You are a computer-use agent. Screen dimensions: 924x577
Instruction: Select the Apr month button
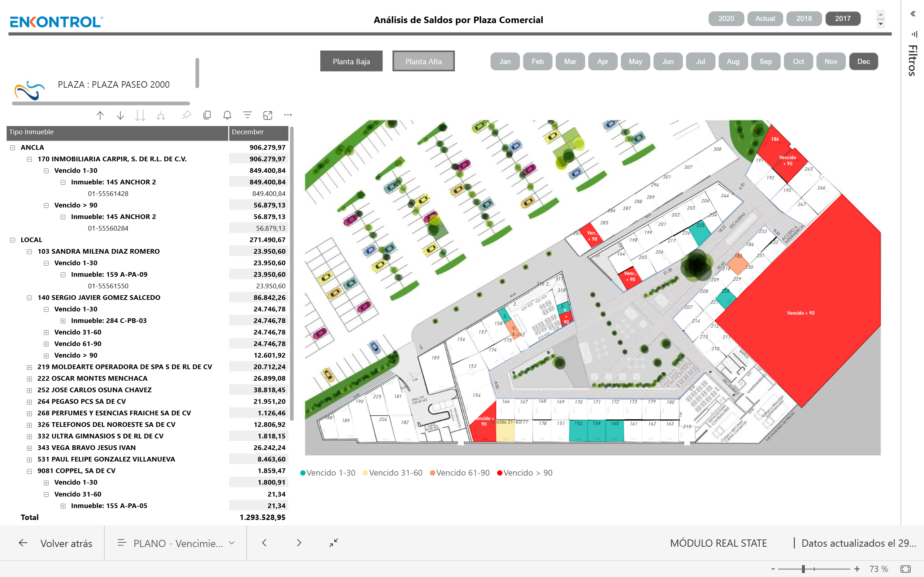coord(603,61)
